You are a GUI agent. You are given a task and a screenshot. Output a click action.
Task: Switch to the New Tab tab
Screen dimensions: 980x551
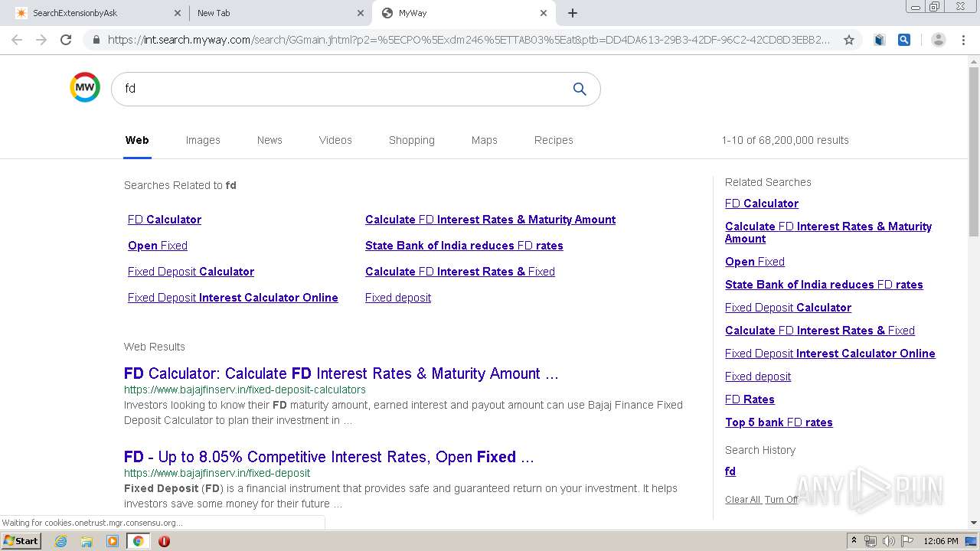click(x=279, y=13)
